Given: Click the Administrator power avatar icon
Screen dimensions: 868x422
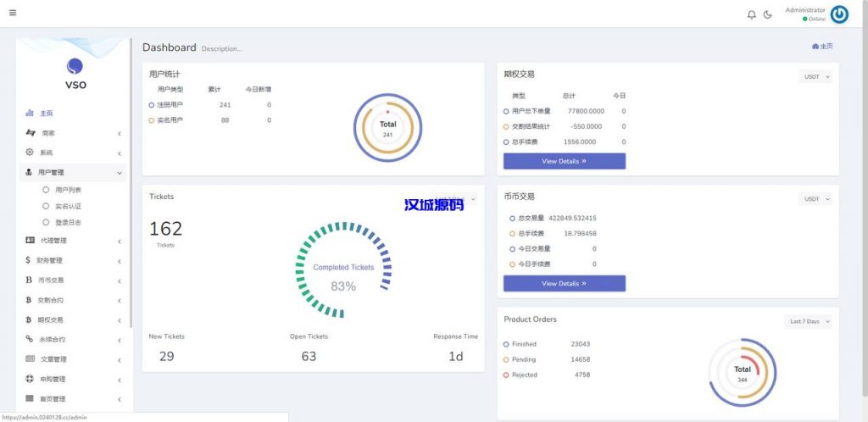Looking at the screenshot, I should (839, 14).
